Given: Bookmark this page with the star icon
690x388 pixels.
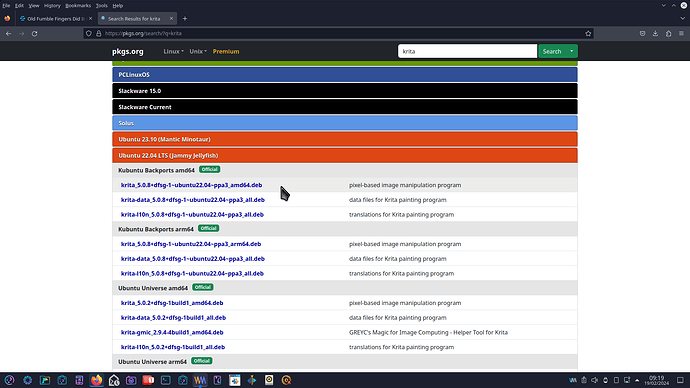Looking at the screenshot, I should pos(588,33).
